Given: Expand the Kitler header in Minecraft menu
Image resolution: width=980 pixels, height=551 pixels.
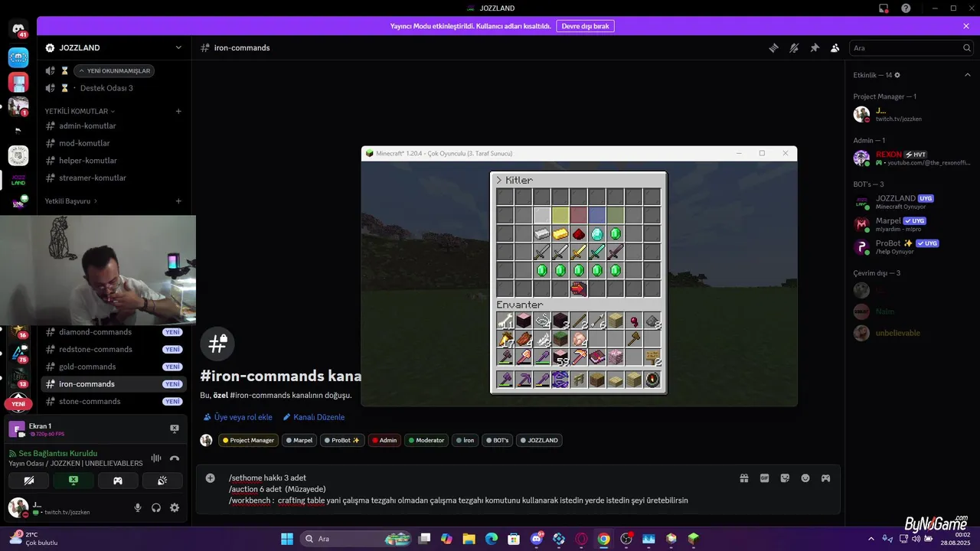Looking at the screenshot, I should [x=514, y=180].
